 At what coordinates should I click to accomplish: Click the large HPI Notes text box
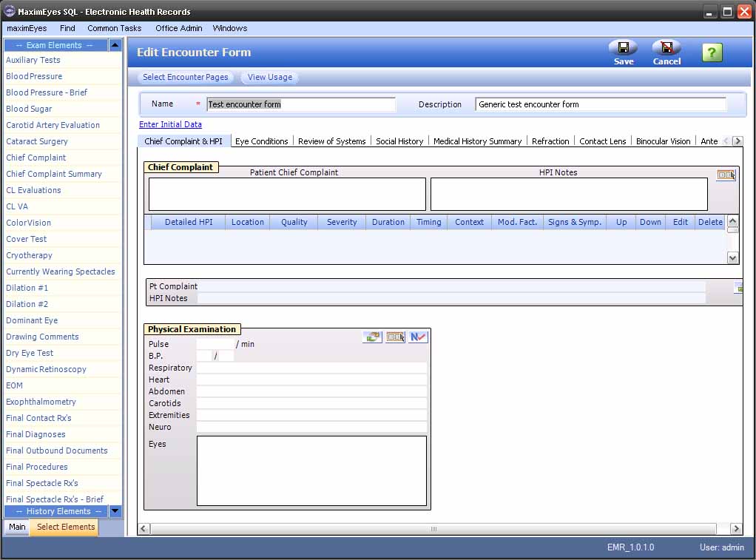[569, 195]
